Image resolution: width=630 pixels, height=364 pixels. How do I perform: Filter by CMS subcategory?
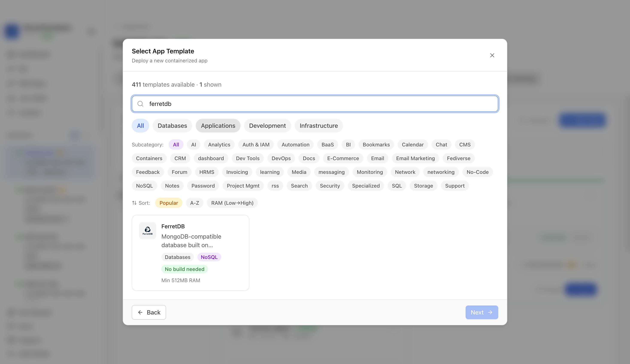[465, 145]
